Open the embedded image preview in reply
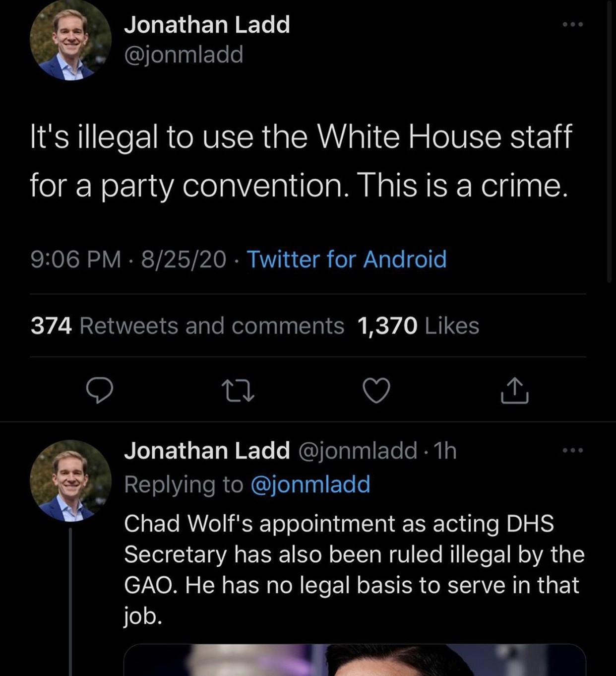 pos(355,660)
